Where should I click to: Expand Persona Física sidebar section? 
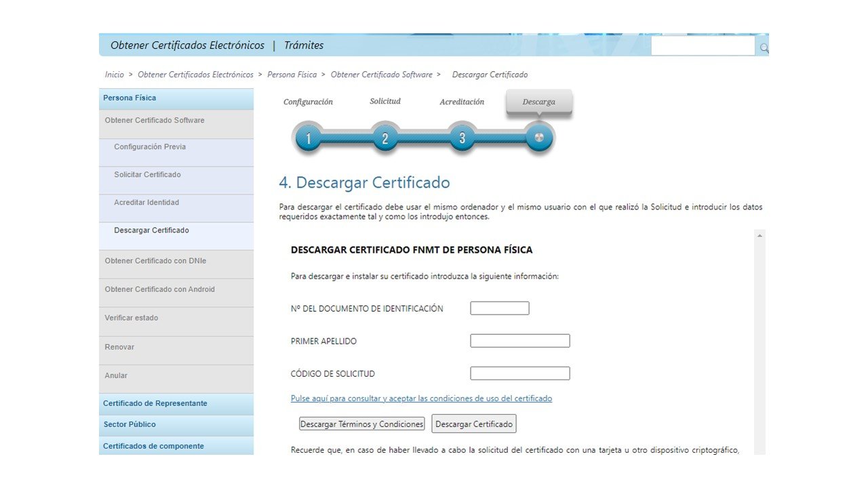click(176, 98)
